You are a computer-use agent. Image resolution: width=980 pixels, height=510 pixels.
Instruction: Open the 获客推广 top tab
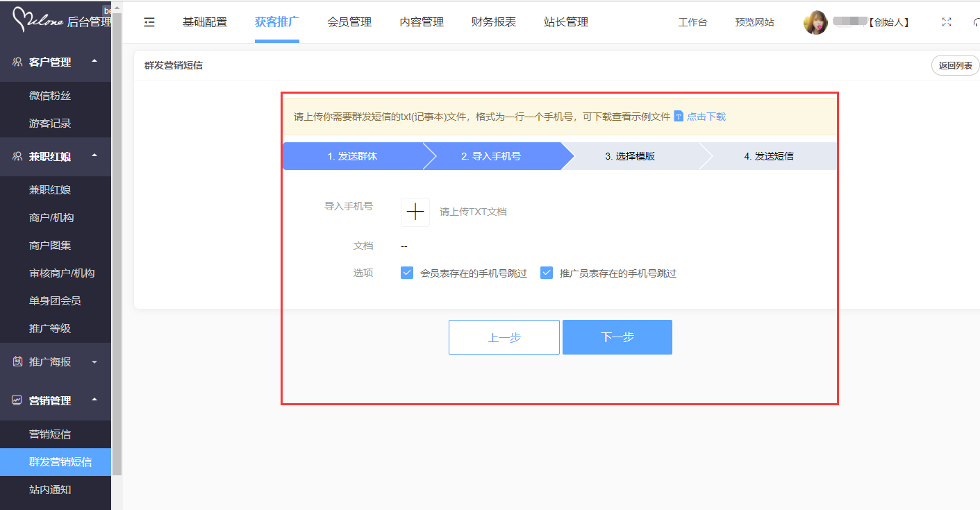tap(277, 22)
